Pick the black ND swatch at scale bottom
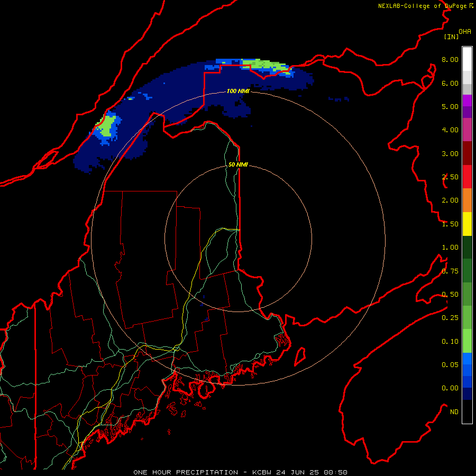The image size is (476, 476). [x=467, y=411]
